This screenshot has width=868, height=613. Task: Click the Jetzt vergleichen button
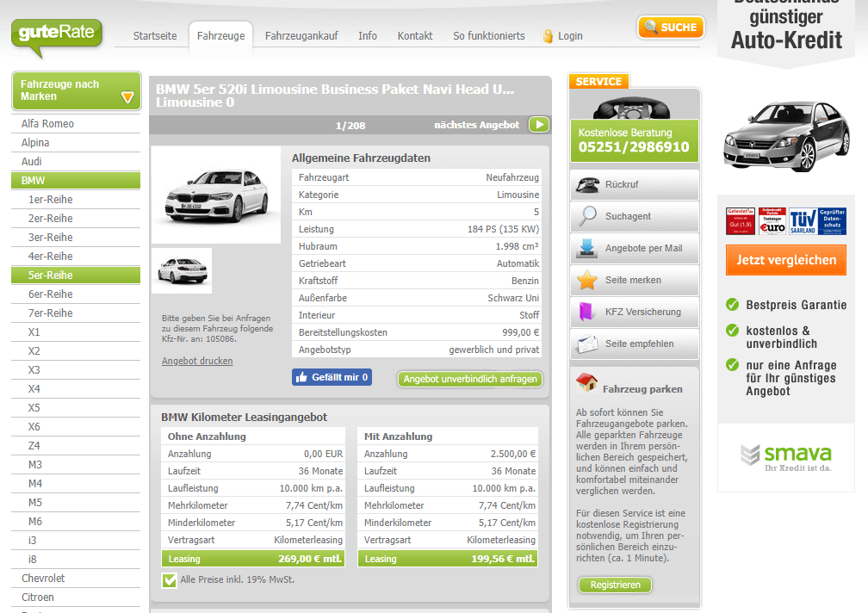[x=786, y=260]
